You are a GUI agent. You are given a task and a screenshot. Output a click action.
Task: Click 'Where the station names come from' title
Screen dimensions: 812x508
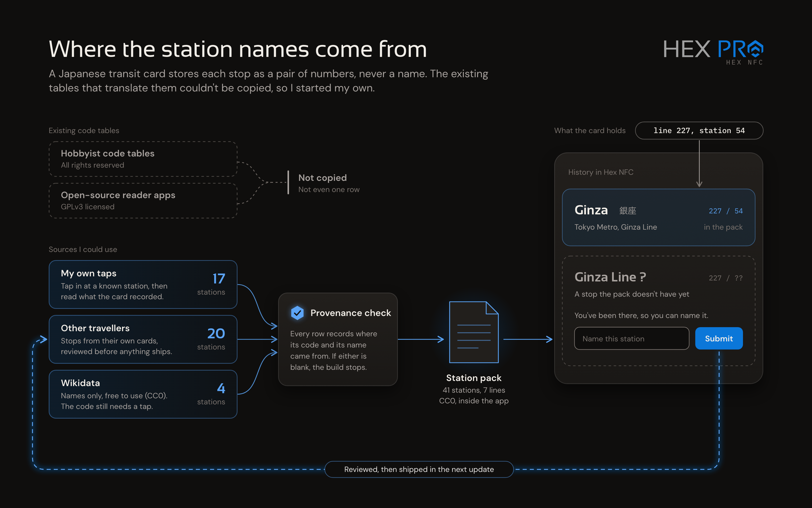coord(238,49)
